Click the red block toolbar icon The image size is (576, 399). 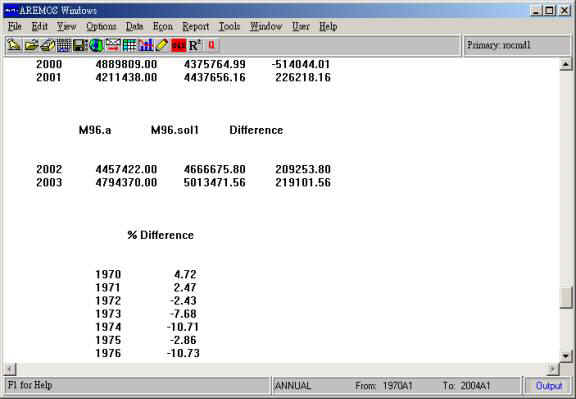click(x=179, y=46)
